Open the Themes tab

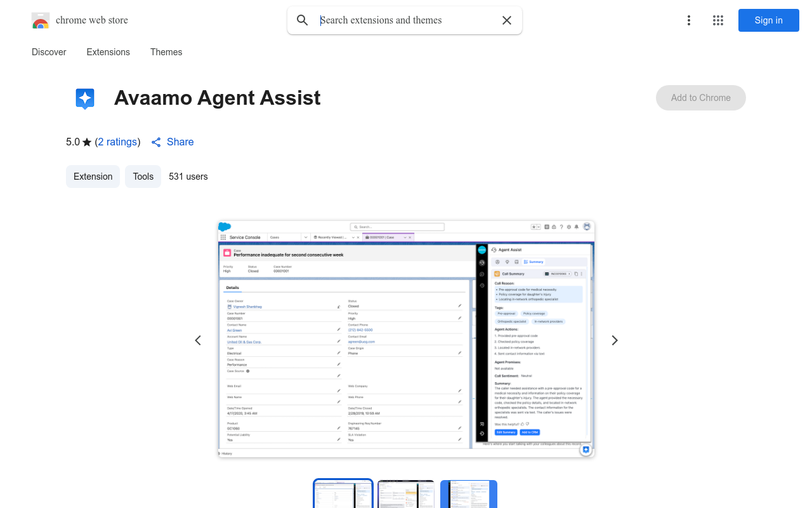tap(166, 52)
